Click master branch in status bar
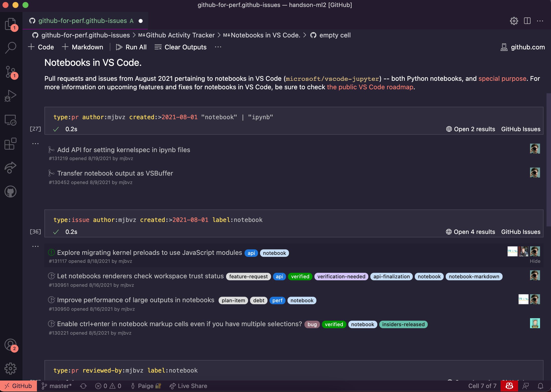The height and width of the screenshot is (392, 551). pos(57,386)
